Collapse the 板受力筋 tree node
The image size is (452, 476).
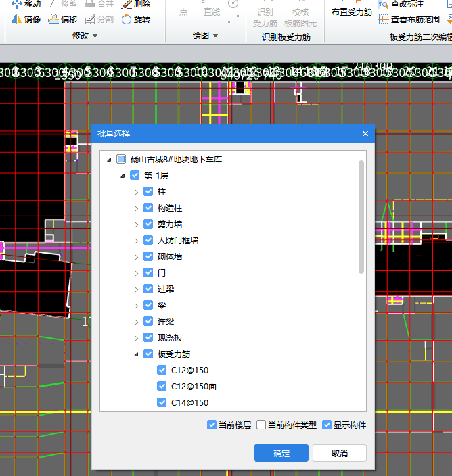pos(136,354)
